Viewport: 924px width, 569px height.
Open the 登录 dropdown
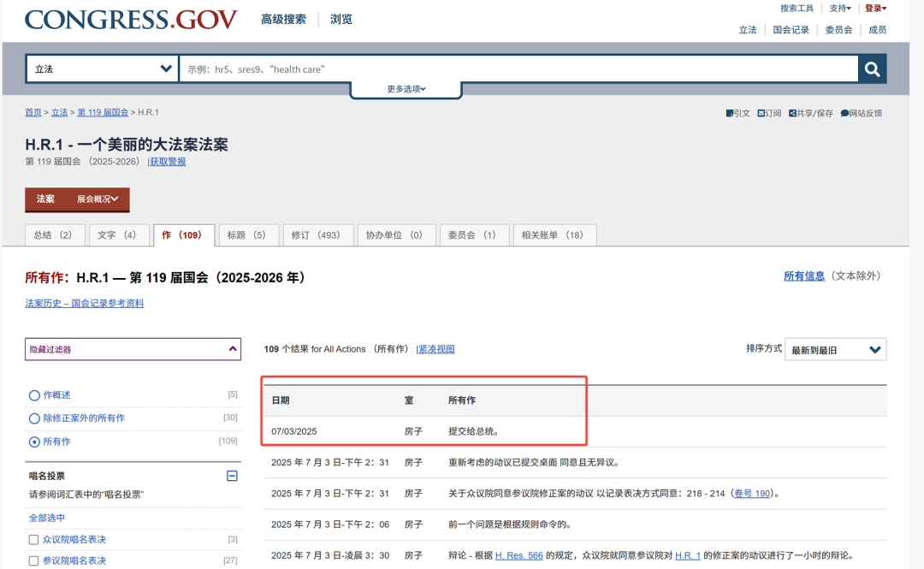coord(876,9)
